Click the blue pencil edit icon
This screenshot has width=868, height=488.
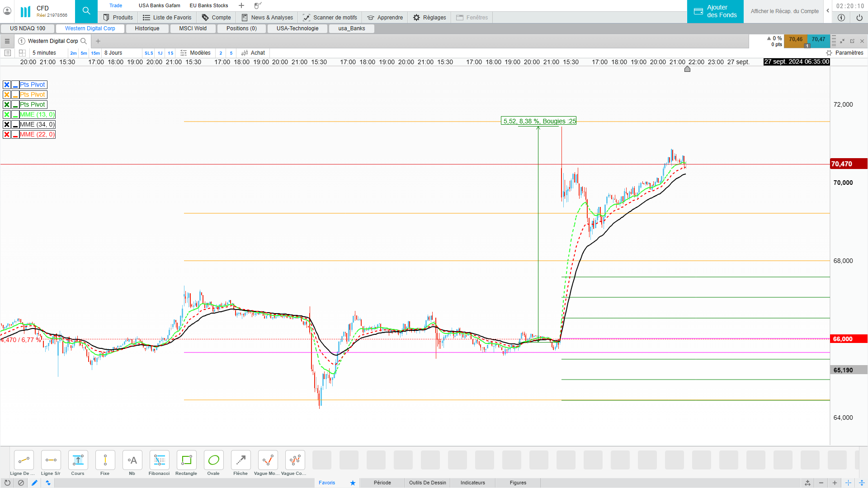pyautogui.click(x=34, y=483)
